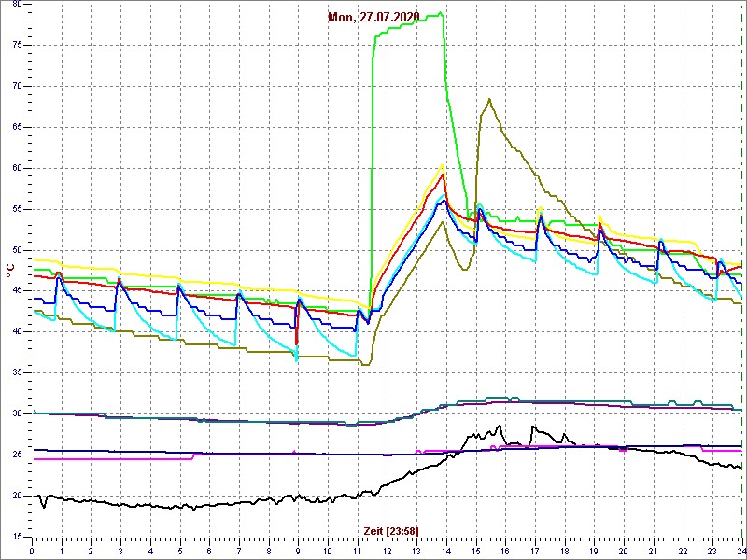Click the 35 temperature axis label

(x=17, y=372)
